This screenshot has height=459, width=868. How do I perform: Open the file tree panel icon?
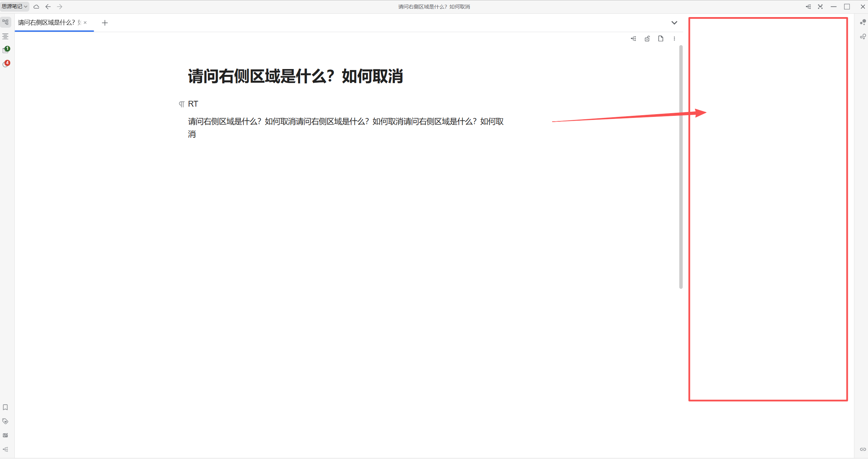coord(5,22)
